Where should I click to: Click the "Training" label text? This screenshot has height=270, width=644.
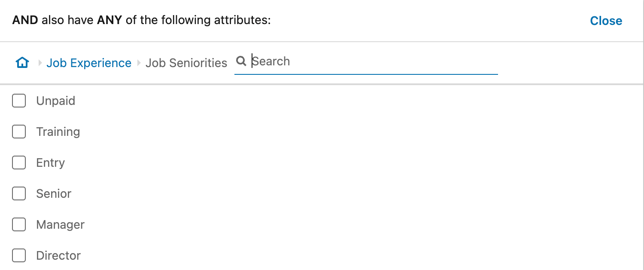tap(58, 132)
